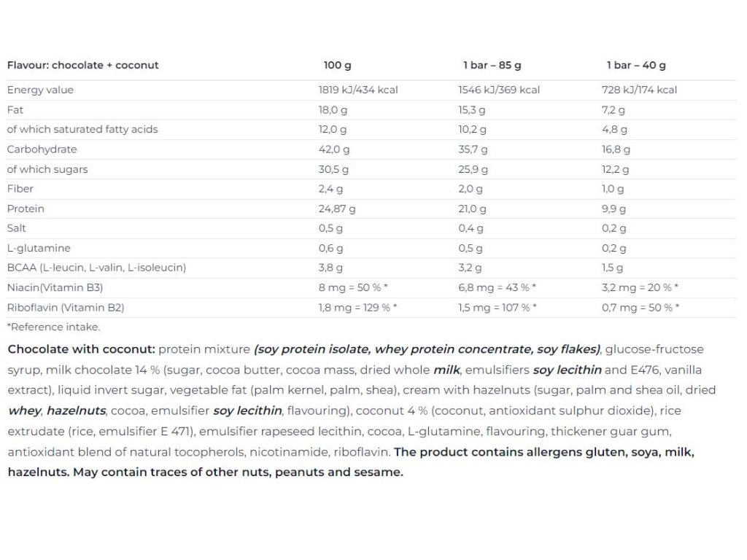The image size is (747, 560).
Task: Click the "1819 kJ/434 kcal" energy value
Action: (x=357, y=90)
